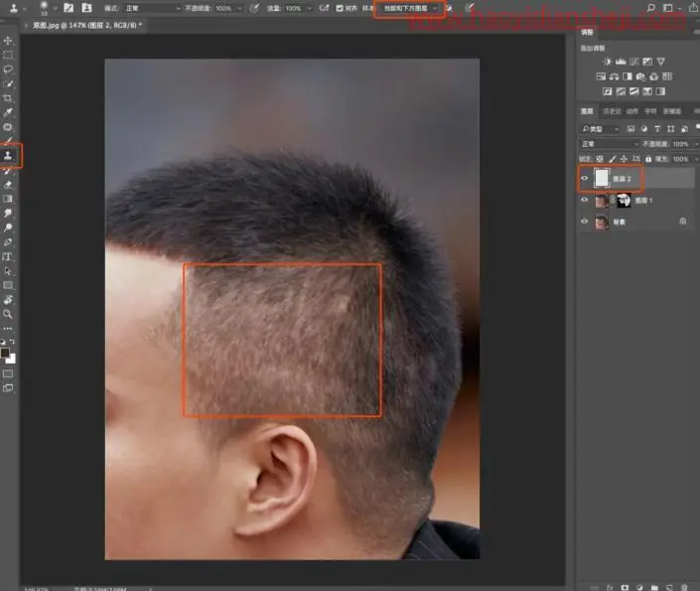Image resolution: width=700 pixels, height=591 pixels.
Task: Open the clone stamp Mode dropdown
Action: point(152,9)
